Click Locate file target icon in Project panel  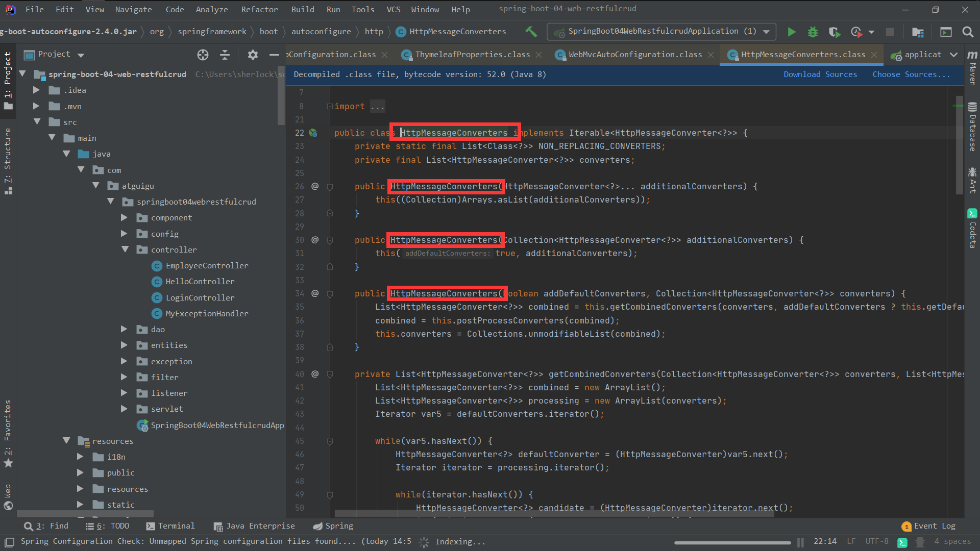(x=203, y=55)
